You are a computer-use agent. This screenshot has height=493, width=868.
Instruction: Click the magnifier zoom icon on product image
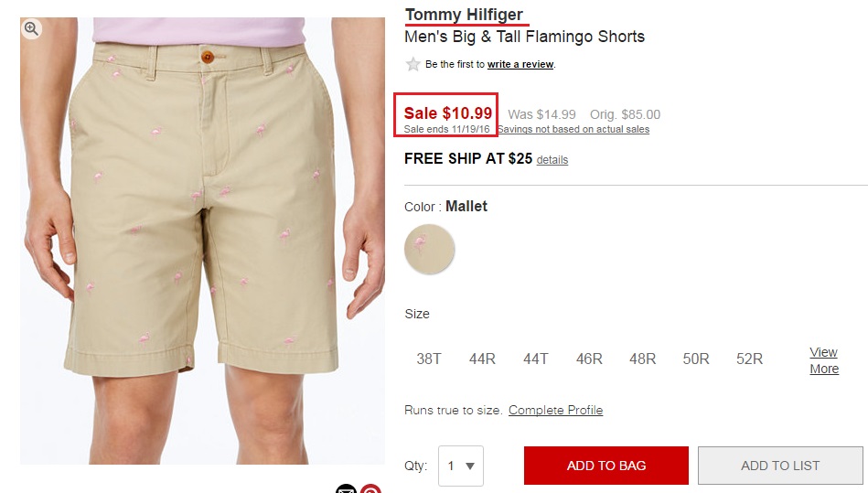(31, 28)
